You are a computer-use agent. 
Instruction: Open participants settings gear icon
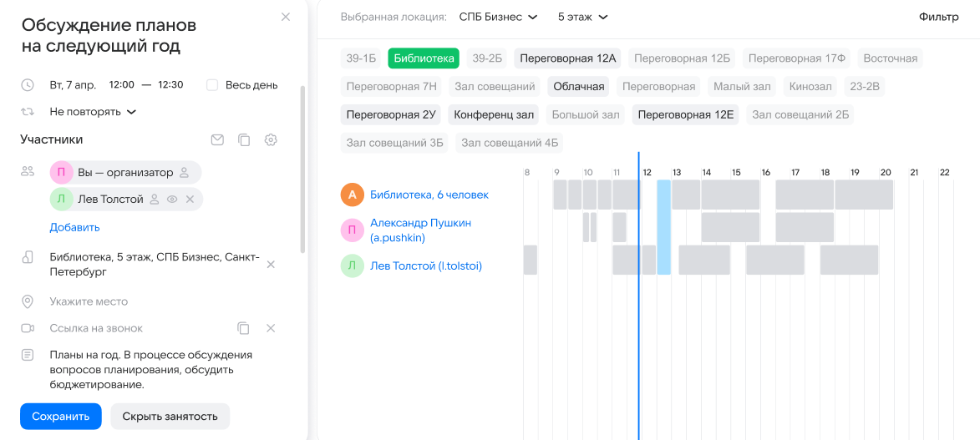click(x=271, y=140)
